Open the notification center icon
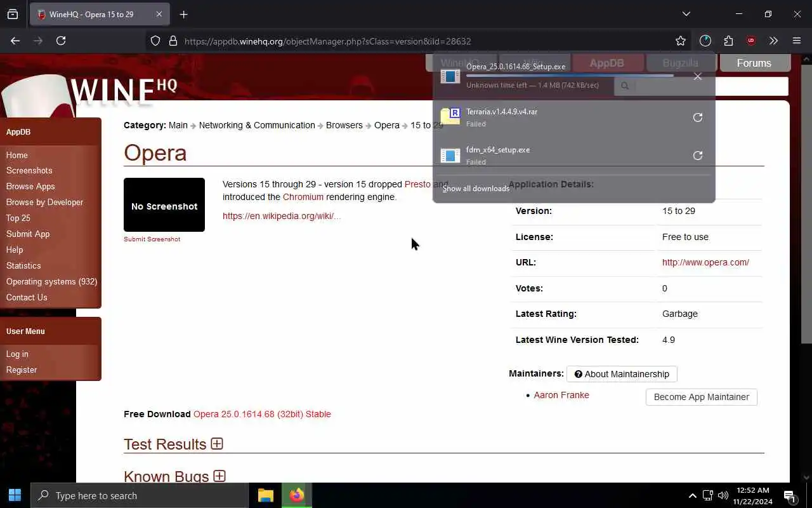This screenshot has height=508, width=812. 790,495
